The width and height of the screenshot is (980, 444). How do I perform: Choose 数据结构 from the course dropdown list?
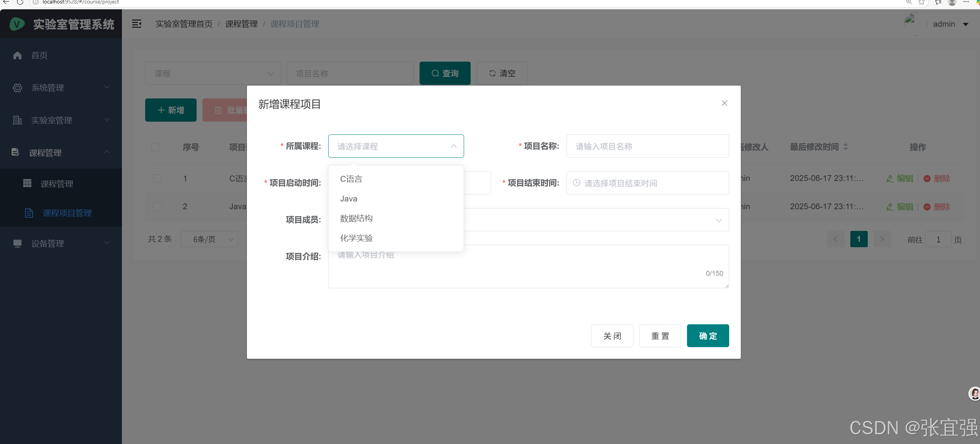356,219
